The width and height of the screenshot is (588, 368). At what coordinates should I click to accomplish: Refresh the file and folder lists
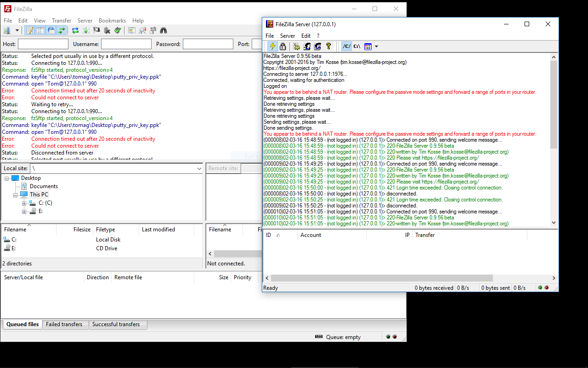tap(75, 30)
